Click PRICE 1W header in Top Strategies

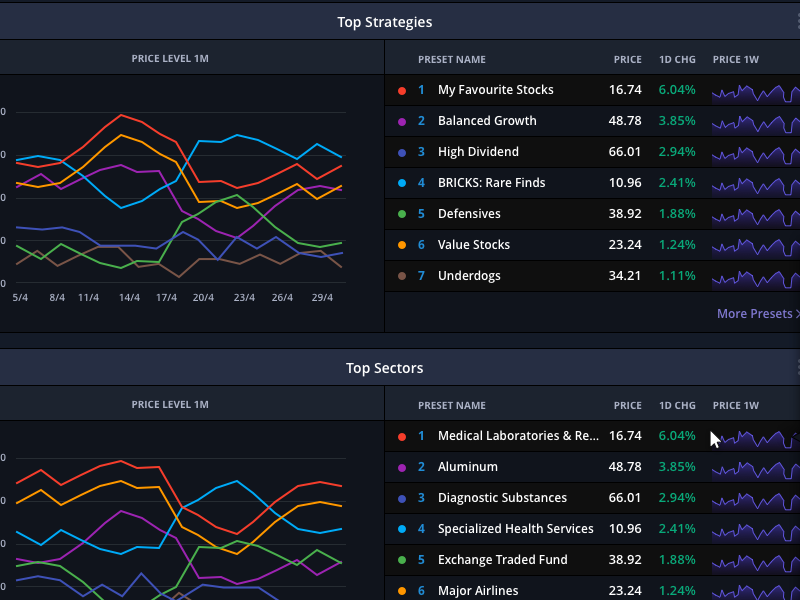(736, 60)
